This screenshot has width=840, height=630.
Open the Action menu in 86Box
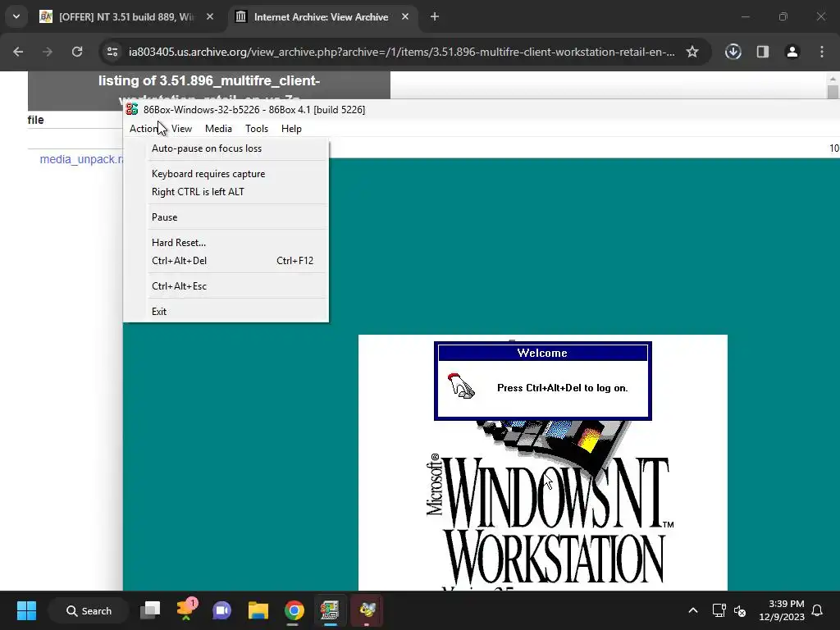(x=144, y=129)
